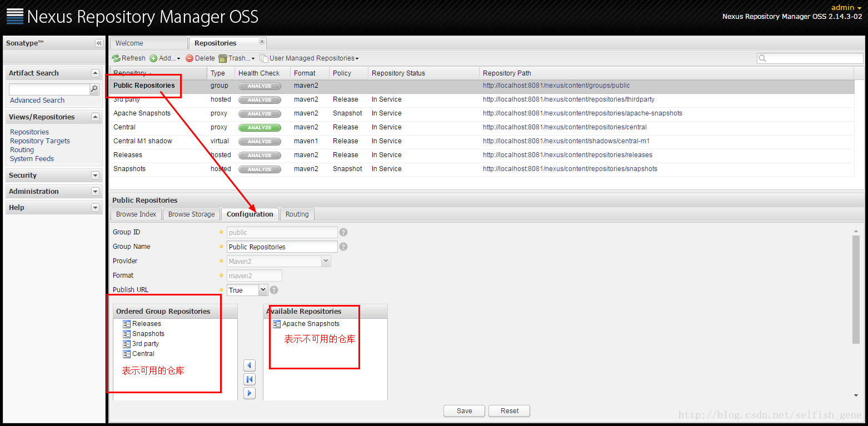Open Advanced Search link
868x426 pixels.
(x=37, y=101)
